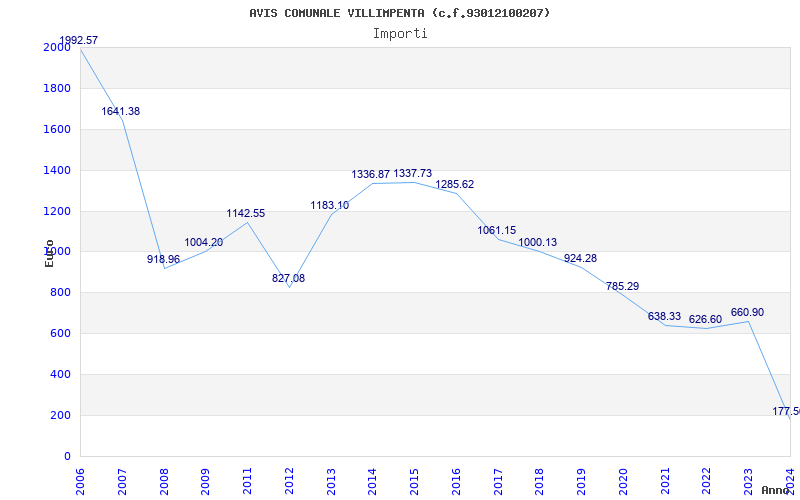This screenshot has width=800, height=500.
Task: Click the 2017 x-axis year label
Action: click(498, 481)
